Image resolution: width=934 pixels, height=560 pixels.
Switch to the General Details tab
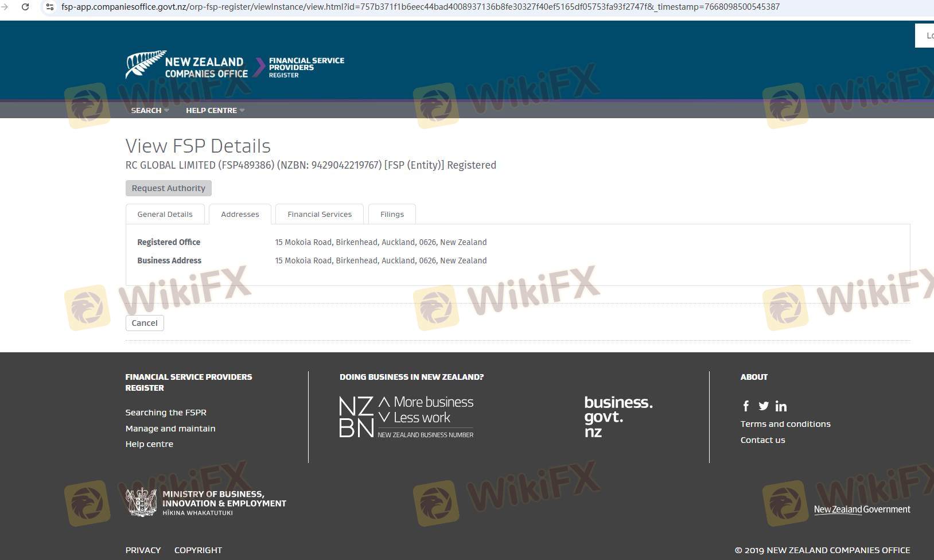(x=165, y=214)
